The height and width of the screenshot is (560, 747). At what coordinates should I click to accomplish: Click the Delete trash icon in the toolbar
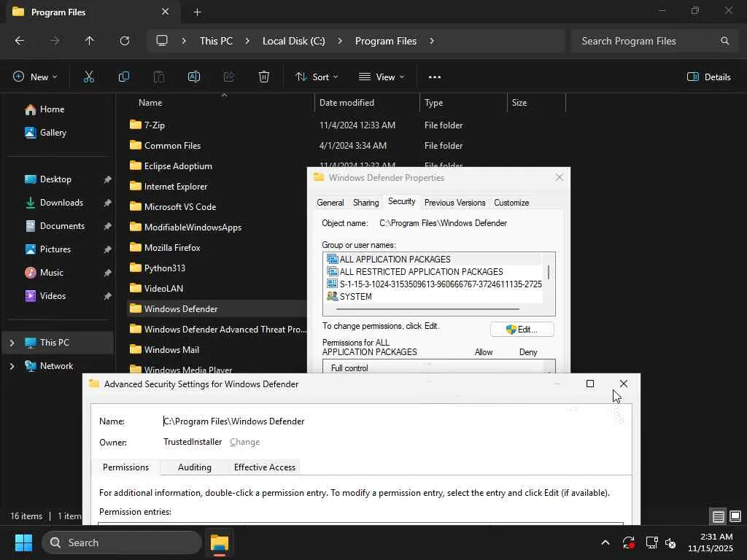coord(264,77)
